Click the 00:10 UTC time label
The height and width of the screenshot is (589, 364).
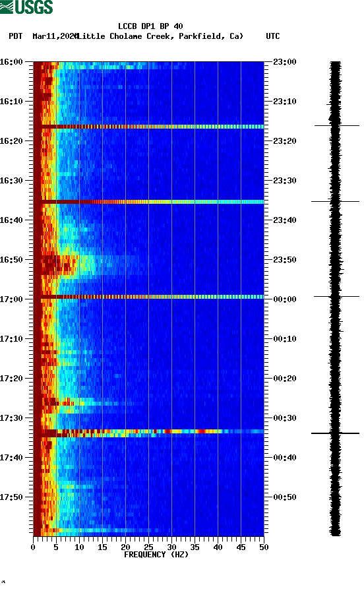tap(285, 339)
